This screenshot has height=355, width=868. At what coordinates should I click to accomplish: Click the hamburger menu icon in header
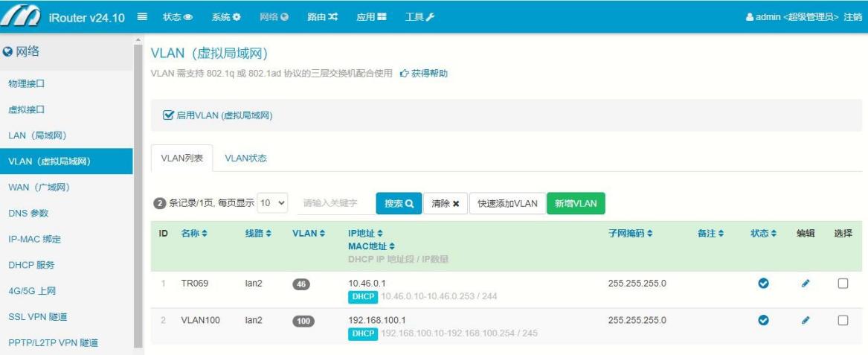pos(142,16)
